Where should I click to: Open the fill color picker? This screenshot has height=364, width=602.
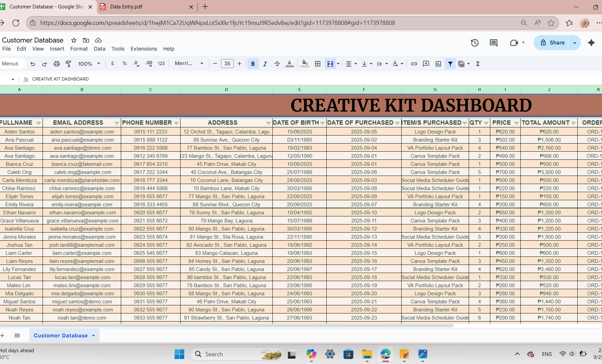[x=305, y=64]
